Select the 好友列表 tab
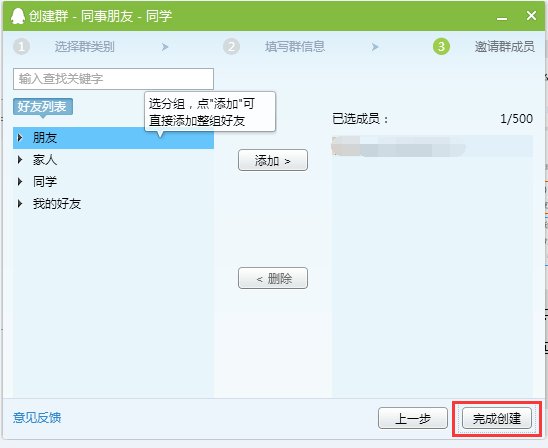The width and height of the screenshot is (548, 448). tap(43, 106)
